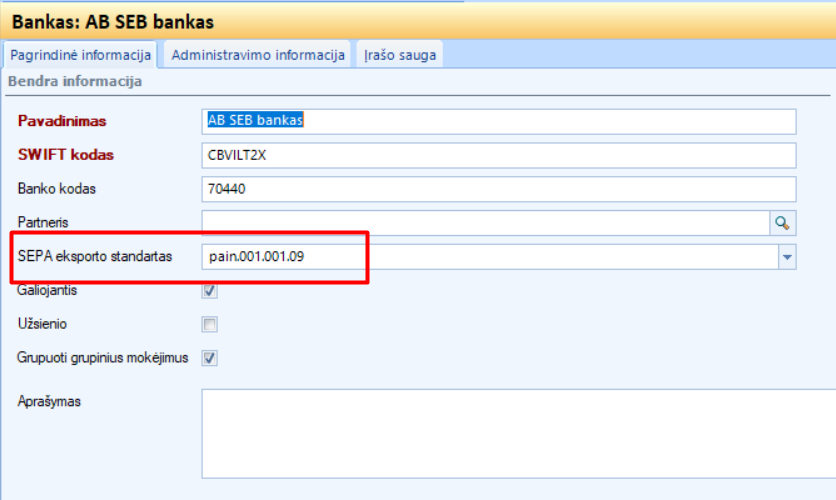Open Partneris search magnifier icon

pyautogui.click(x=783, y=223)
